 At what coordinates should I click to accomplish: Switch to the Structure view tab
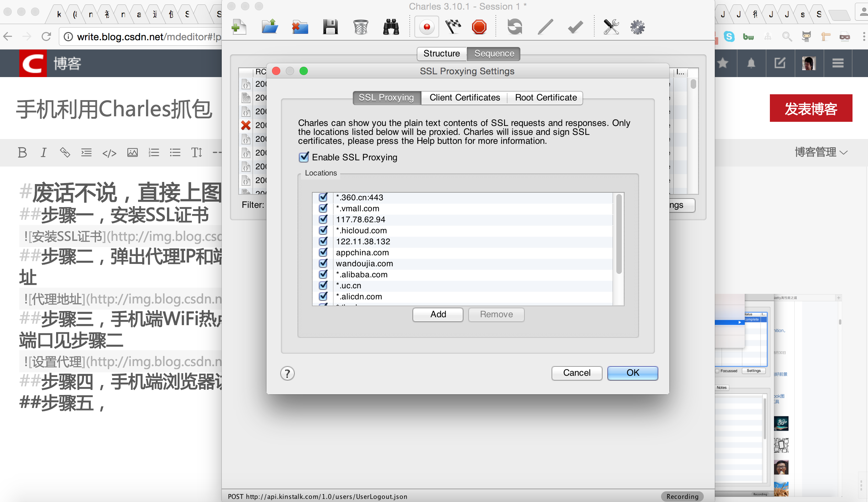click(441, 53)
